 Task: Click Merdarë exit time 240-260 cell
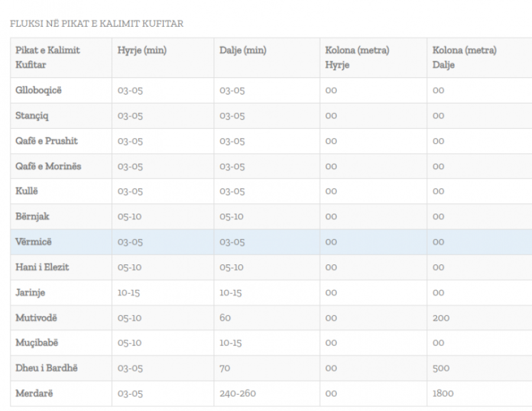(x=238, y=393)
